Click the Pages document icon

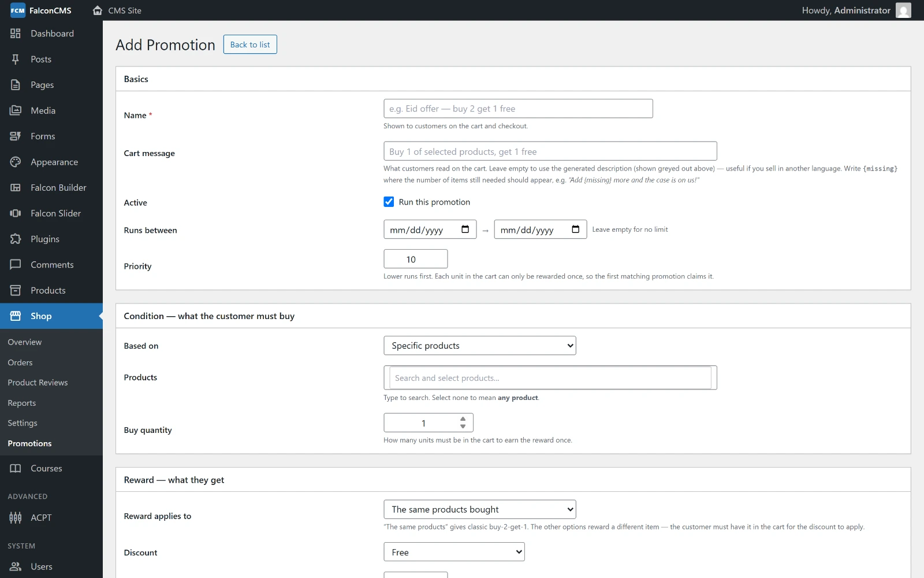point(16,85)
